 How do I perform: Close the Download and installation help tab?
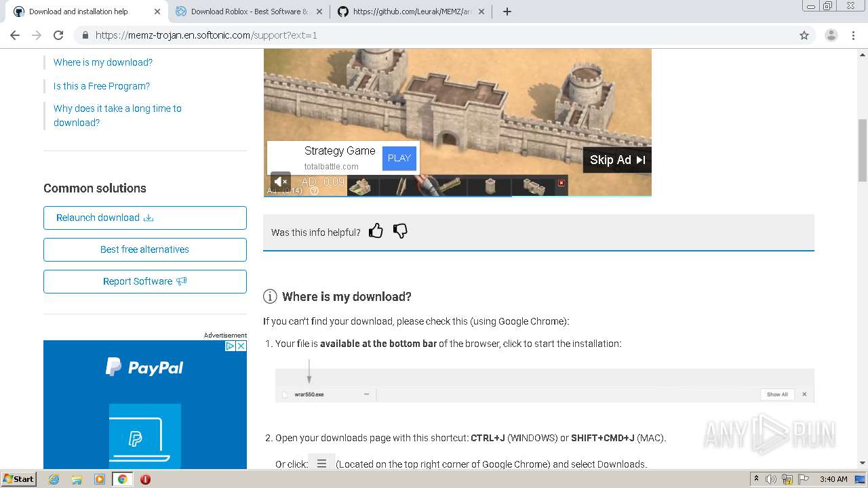click(157, 12)
